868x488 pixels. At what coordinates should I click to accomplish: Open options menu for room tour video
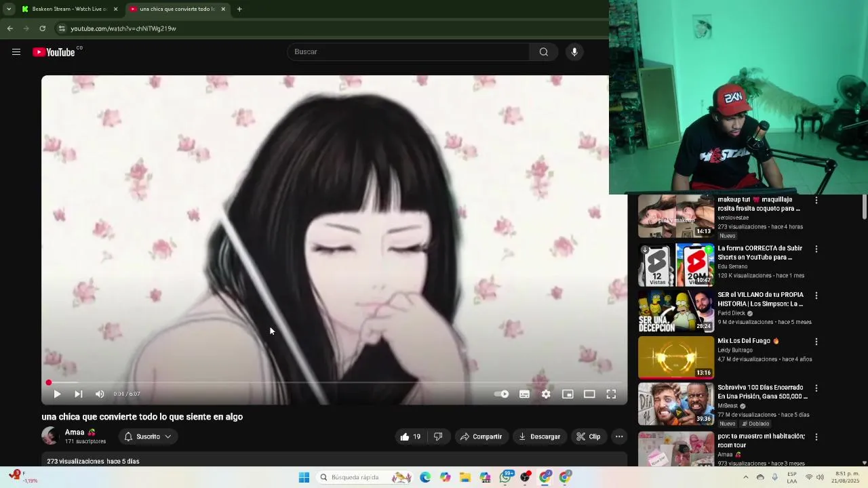coord(816,437)
